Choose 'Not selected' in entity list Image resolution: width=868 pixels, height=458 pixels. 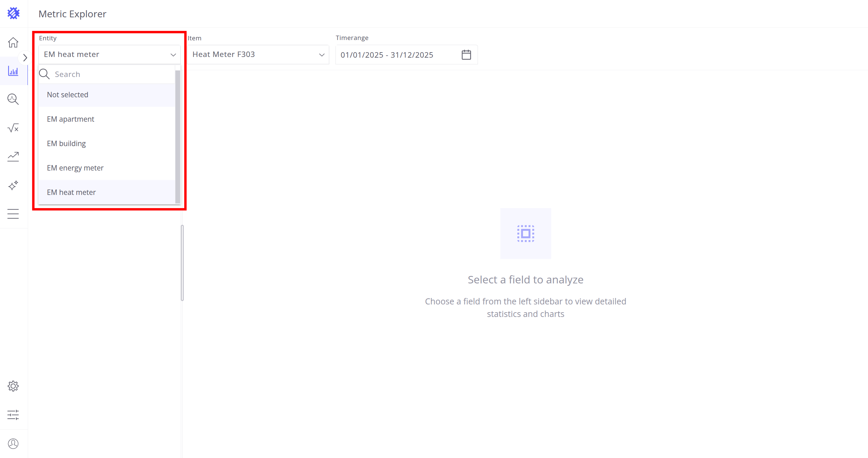pos(68,95)
